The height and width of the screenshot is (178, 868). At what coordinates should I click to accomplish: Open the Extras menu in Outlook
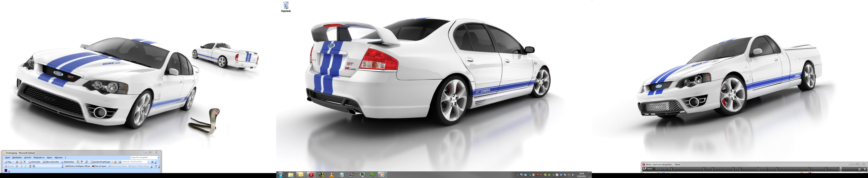(49, 158)
